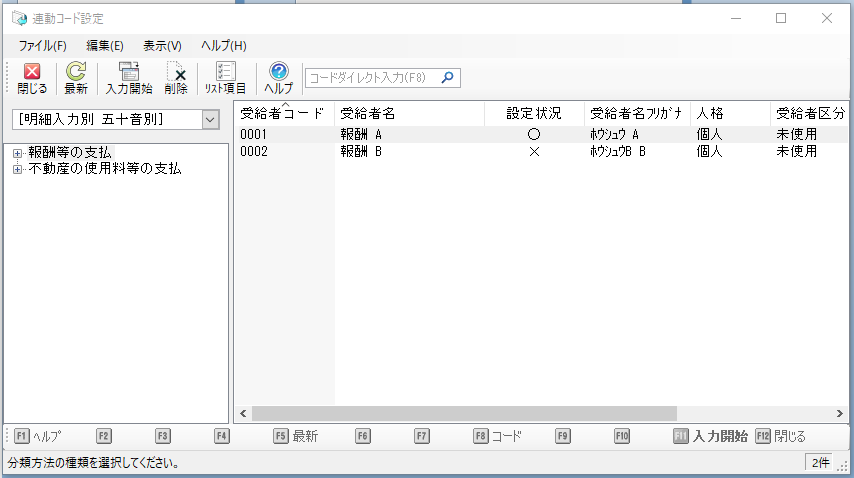Click the red 閉じる (Close) toolbar icon

point(32,73)
